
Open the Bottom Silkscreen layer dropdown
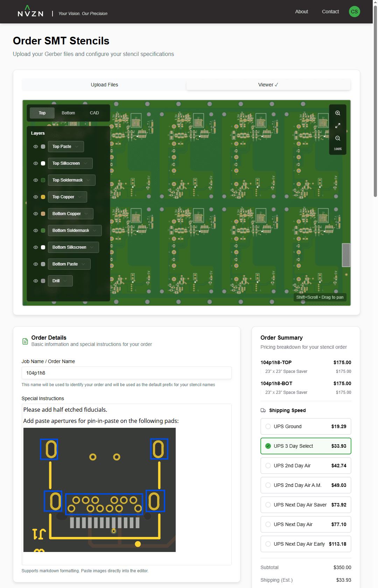point(73,247)
